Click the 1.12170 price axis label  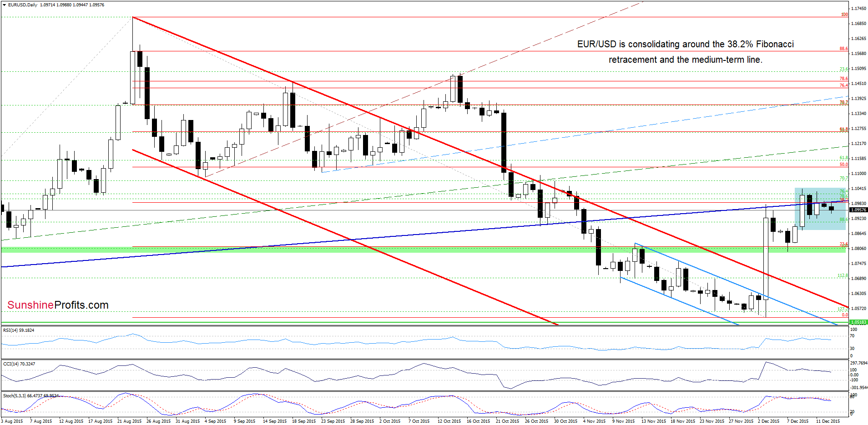pos(858,144)
